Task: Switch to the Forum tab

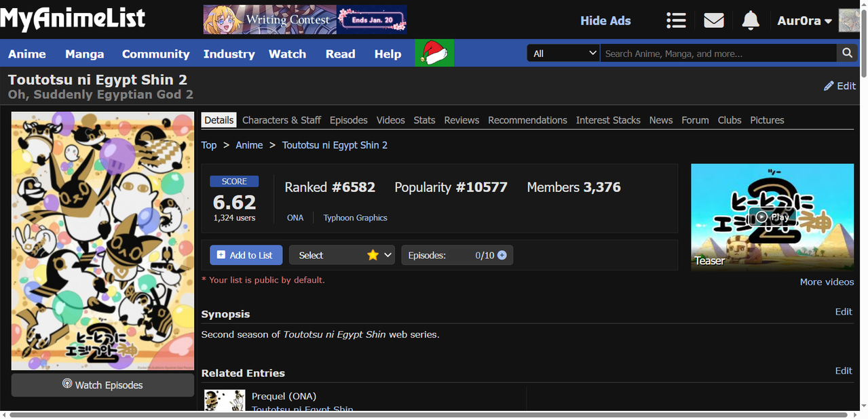Action: point(695,120)
